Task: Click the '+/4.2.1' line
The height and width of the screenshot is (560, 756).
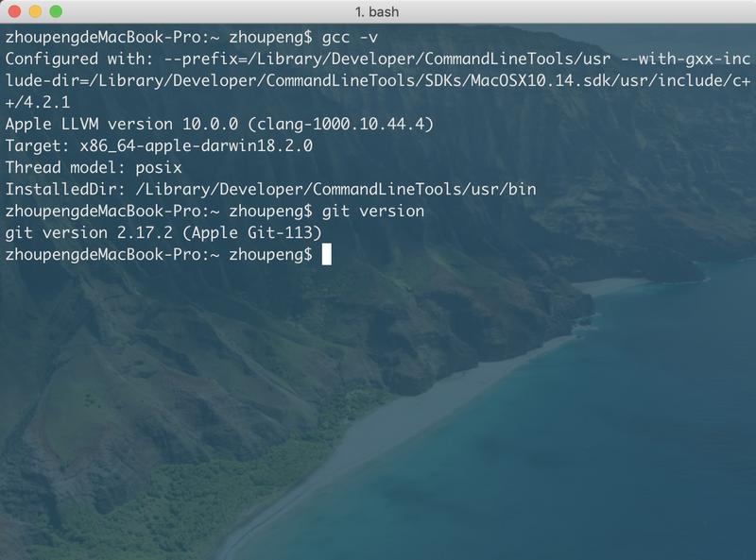Action: tap(38, 102)
